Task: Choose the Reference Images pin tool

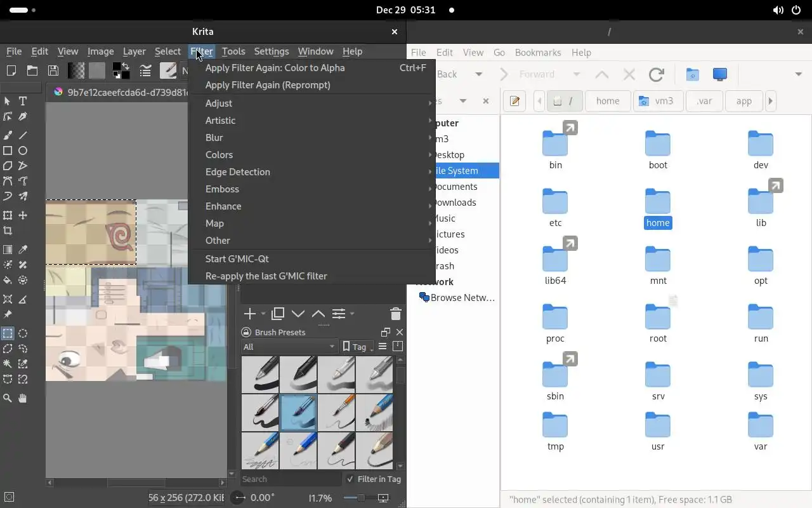Action: click(8, 314)
